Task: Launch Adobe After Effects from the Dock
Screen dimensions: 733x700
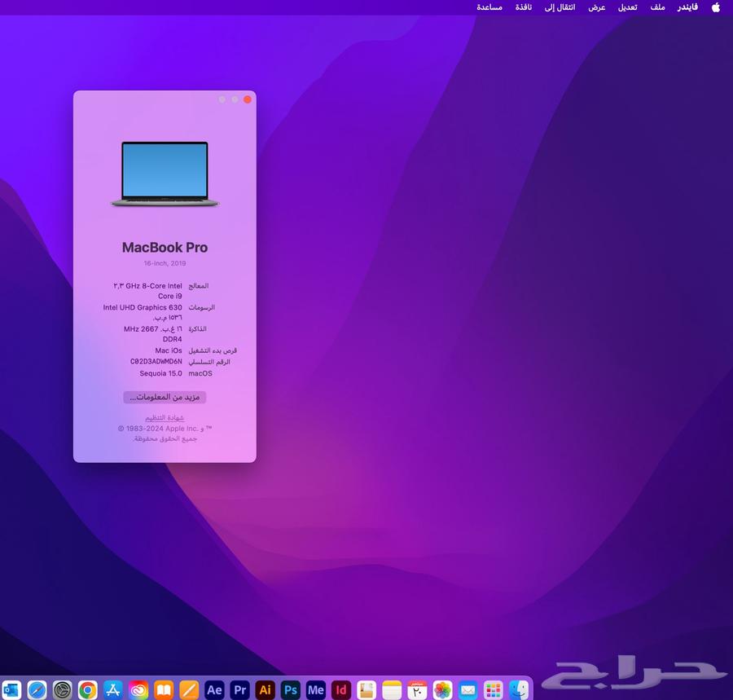Action: (x=214, y=689)
